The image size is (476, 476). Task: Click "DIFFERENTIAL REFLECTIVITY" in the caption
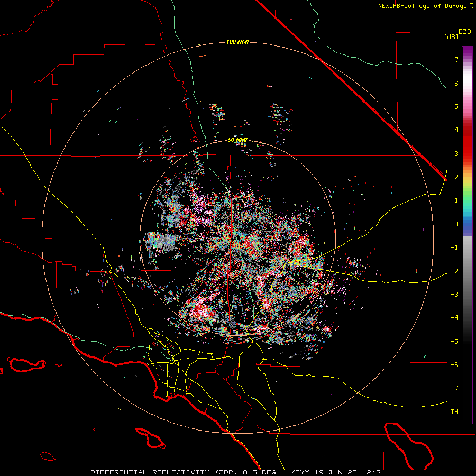click(150, 472)
